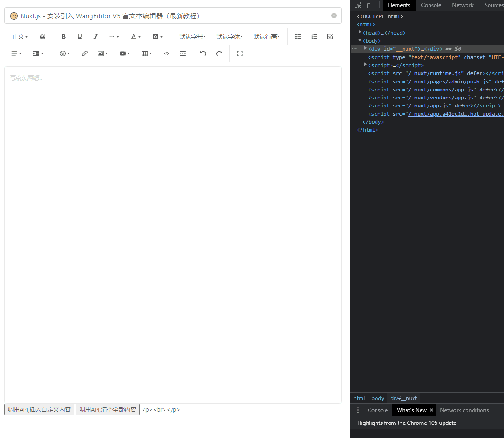
Task: Switch to the Elements tab
Action: (399, 5)
